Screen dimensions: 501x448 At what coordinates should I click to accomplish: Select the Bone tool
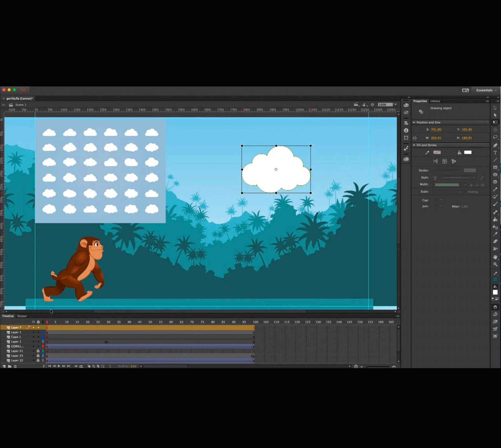495,212
